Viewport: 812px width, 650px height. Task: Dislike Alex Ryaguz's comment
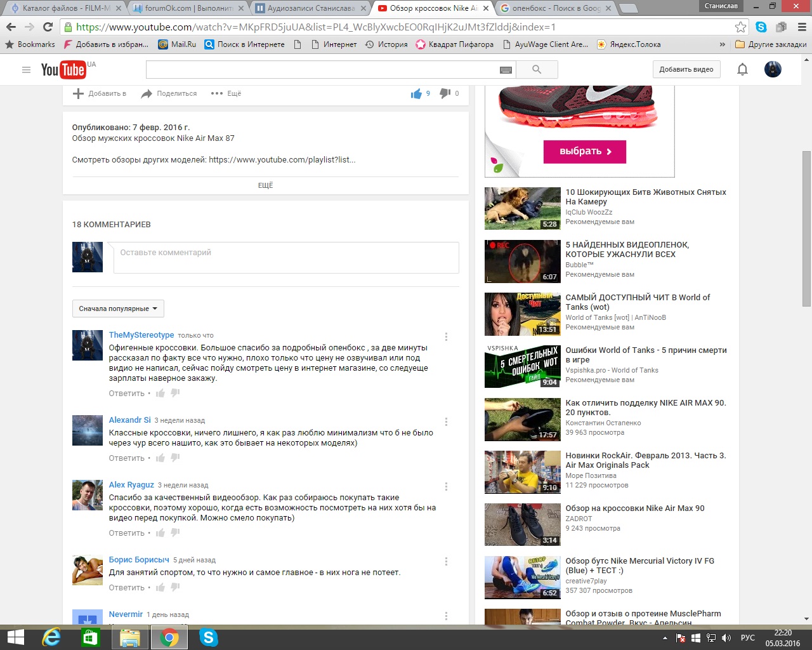point(175,533)
